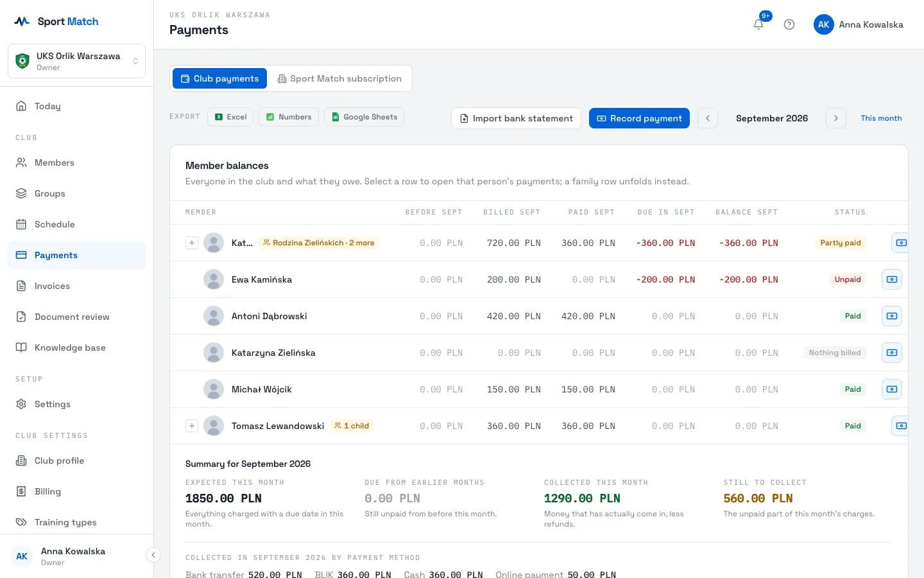
Task: Export balances to Numbers
Action: (x=289, y=117)
